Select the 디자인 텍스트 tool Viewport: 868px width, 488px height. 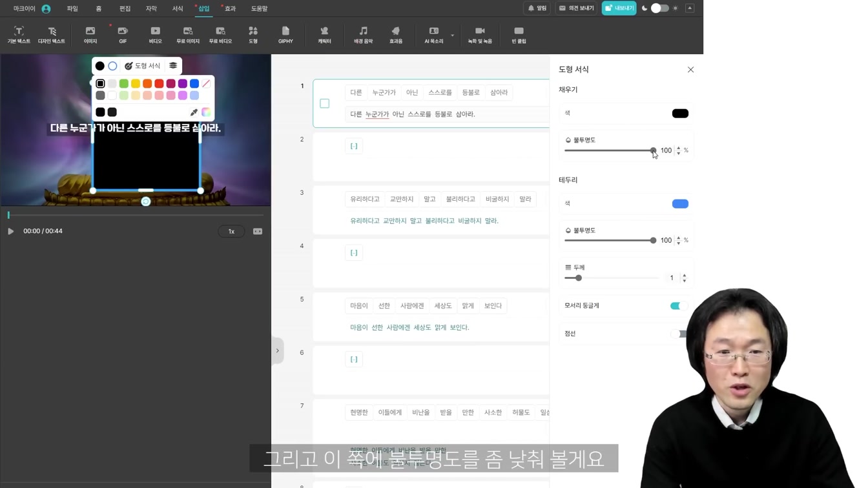click(x=52, y=35)
